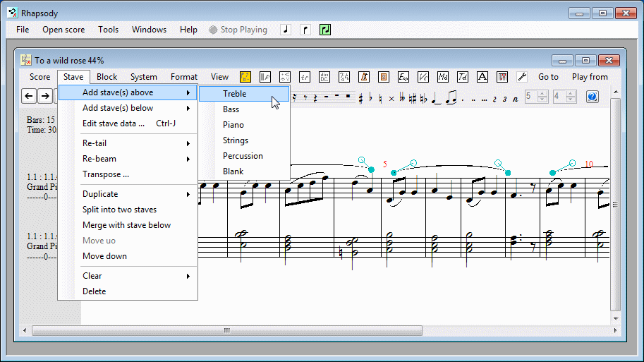Toggle the green highlighted note mode button
This screenshot has height=362, width=644.
pyautogui.click(x=325, y=30)
